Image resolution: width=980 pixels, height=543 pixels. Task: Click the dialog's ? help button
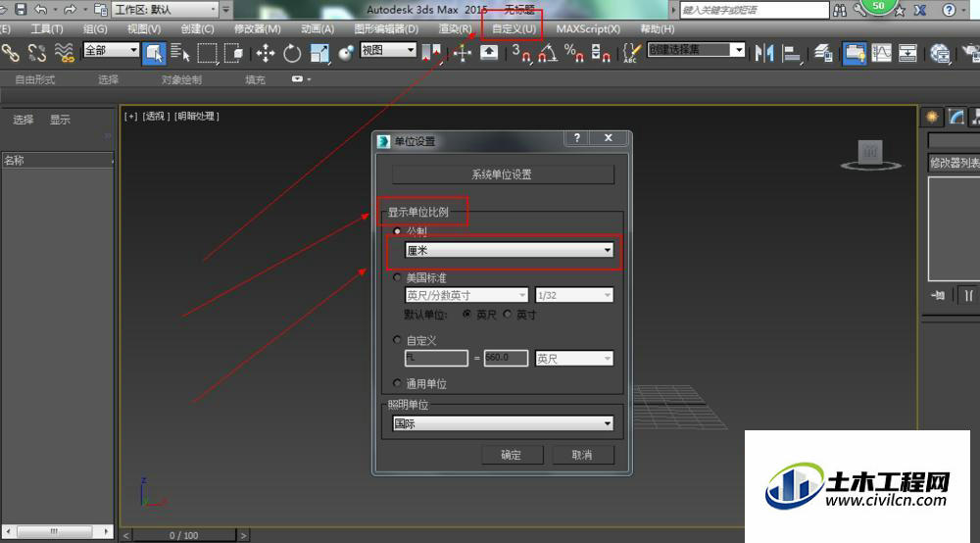[577, 138]
